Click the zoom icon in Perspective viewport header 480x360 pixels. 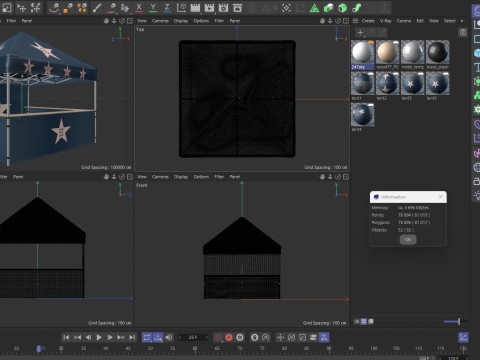[114, 21]
